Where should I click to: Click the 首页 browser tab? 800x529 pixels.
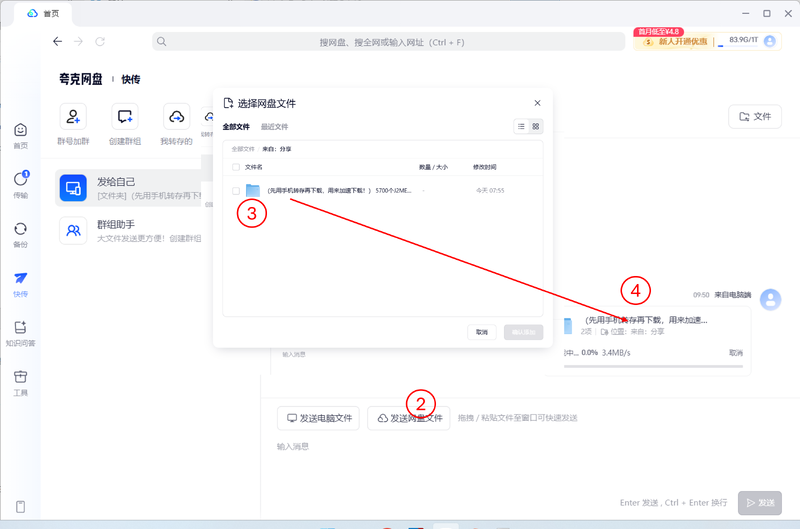tap(43, 14)
